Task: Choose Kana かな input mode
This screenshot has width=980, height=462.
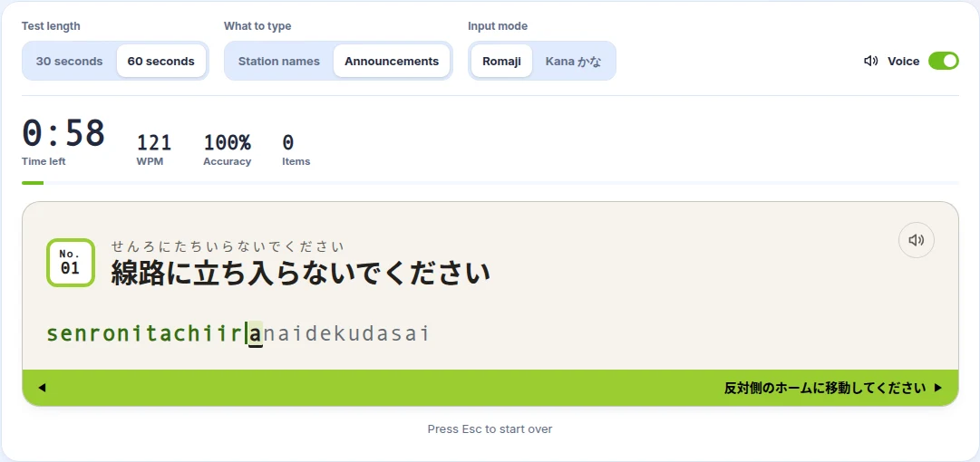Action: pyautogui.click(x=573, y=62)
